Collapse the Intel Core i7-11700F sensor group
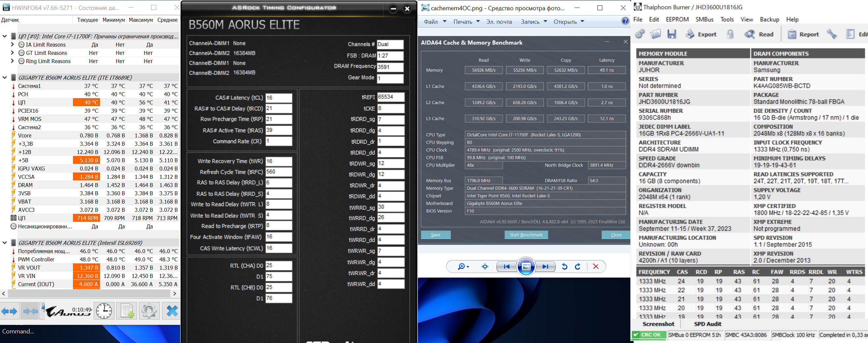 (5, 36)
